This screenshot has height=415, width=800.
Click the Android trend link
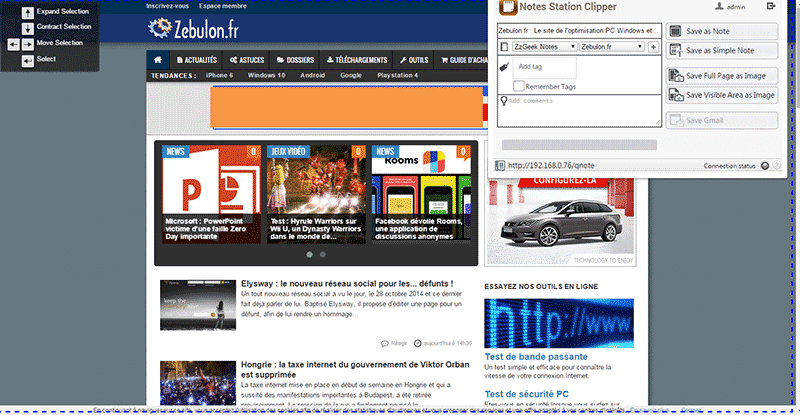(313, 75)
